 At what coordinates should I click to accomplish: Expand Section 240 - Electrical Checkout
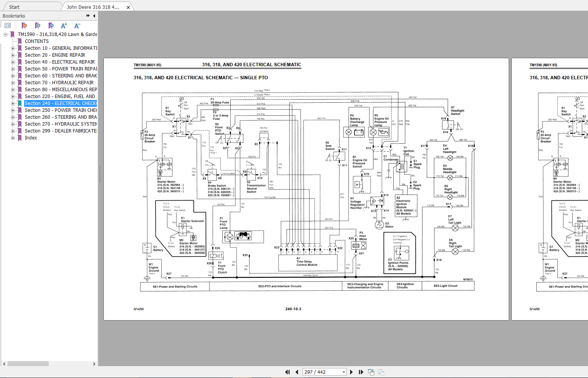tap(13, 103)
